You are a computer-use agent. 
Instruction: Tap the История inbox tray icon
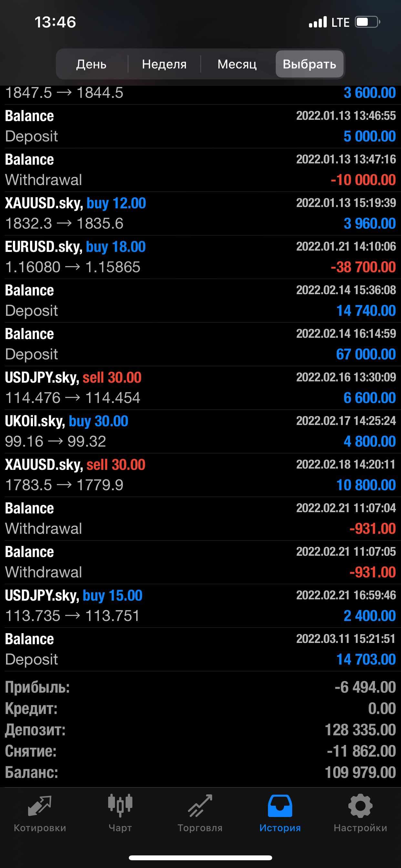tap(280, 806)
